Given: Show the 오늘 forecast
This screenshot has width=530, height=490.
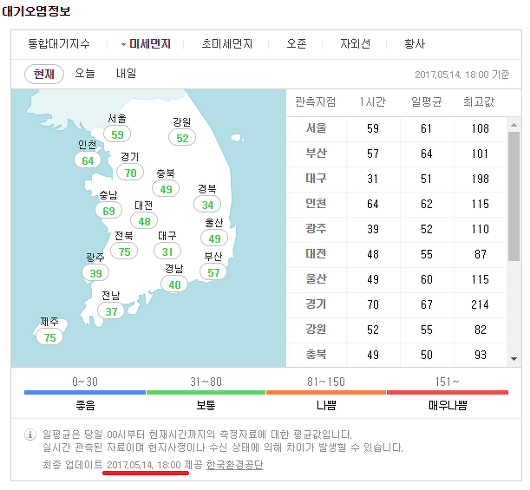Looking at the screenshot, I should 85,73.
